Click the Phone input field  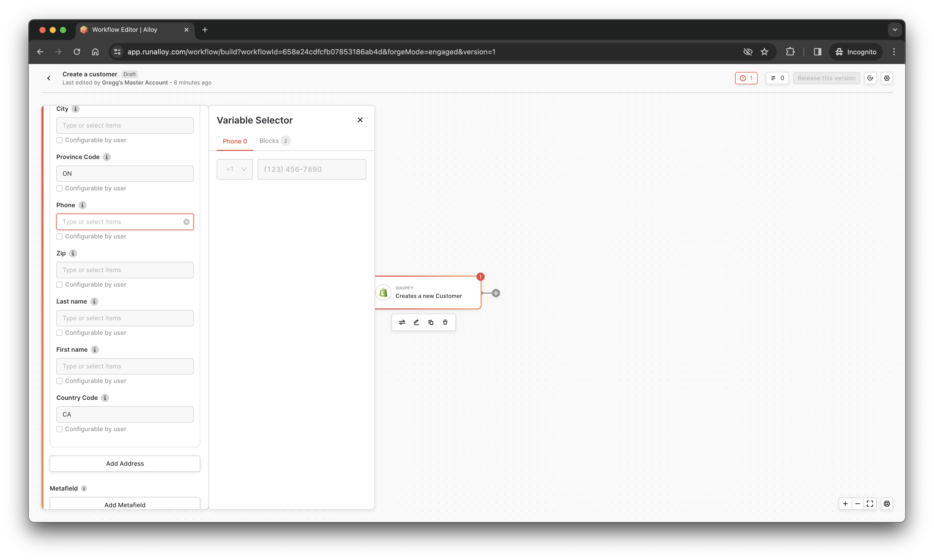coord(125,222)
